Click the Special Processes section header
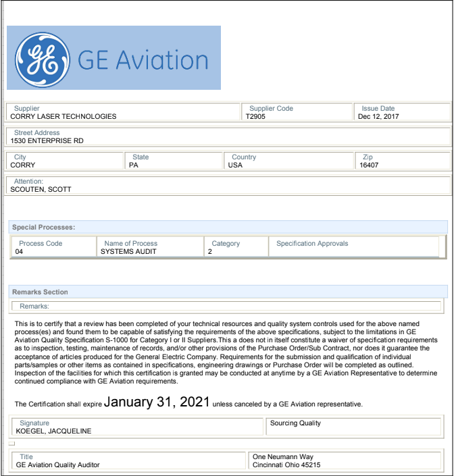454x476 pixels. (x=228, y=228)
